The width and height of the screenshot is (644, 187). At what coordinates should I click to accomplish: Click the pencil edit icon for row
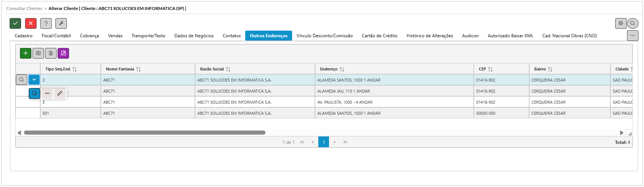tap(60, 93)
